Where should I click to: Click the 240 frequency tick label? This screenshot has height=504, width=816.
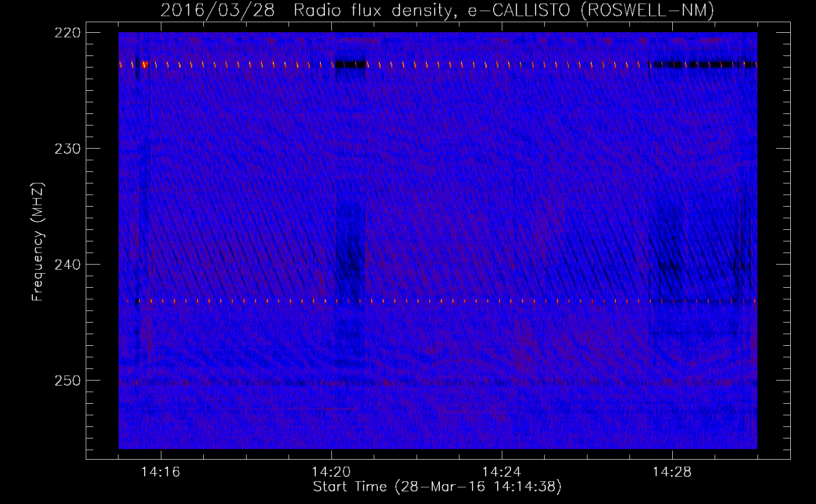click(67, 265)
